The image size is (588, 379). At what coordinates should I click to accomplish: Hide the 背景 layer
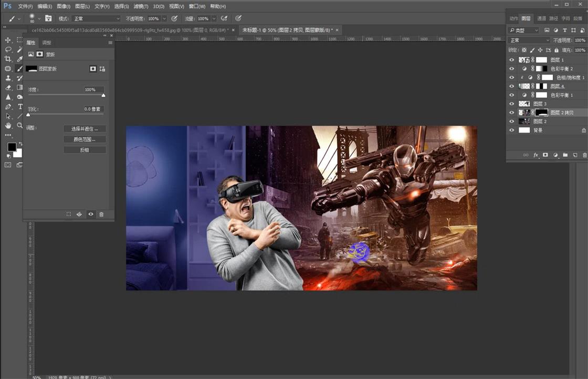512,130
